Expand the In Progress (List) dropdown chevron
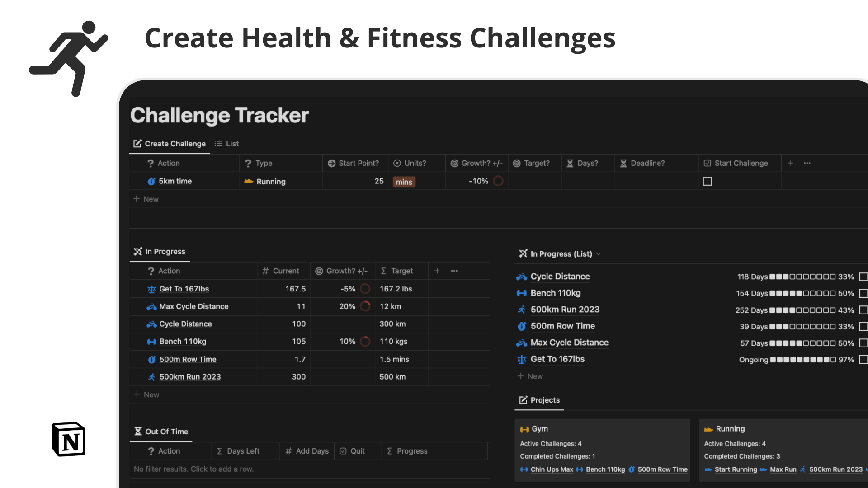The height and width of the screenshot is (488, 868). pyautogui.click(x=599, y=253)
